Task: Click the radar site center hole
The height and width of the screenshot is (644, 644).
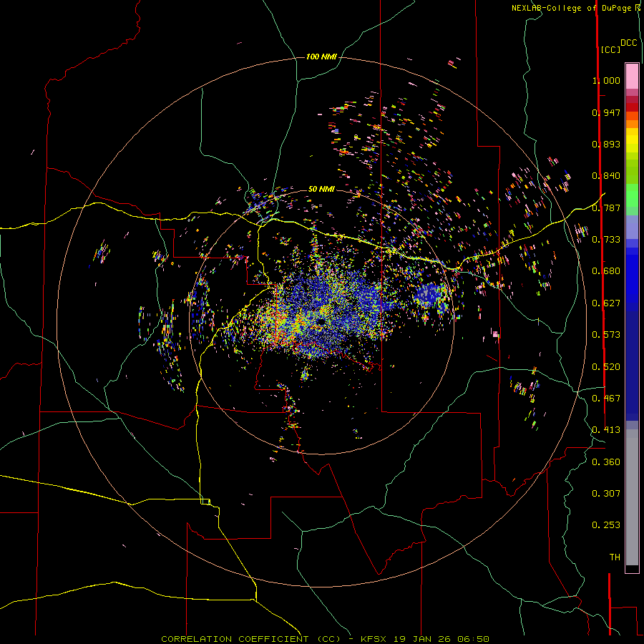Action: click(x=321, y=321)
